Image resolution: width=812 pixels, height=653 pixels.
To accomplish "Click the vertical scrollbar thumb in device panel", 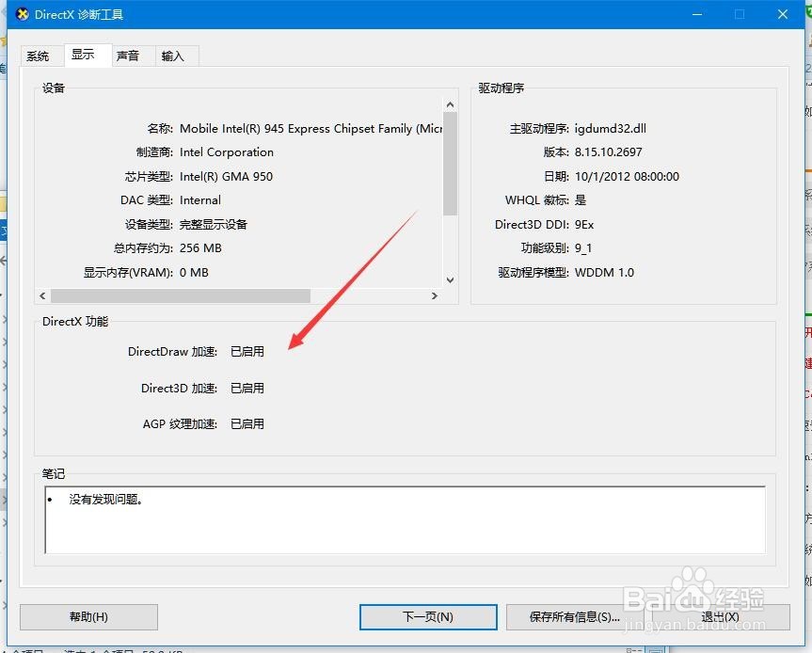I will coord(450,163).
